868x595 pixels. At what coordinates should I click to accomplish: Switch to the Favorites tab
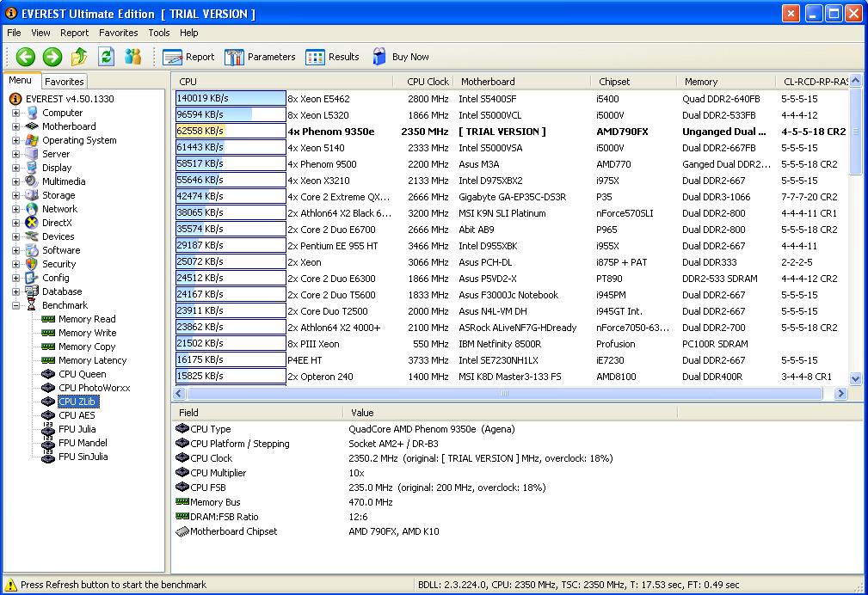tap(65, 82)
